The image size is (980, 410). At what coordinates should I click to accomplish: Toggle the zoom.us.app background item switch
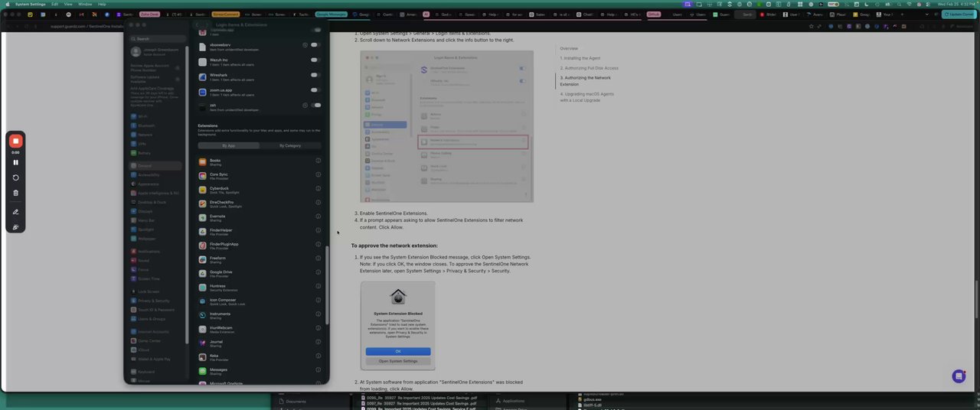[315, 90]
